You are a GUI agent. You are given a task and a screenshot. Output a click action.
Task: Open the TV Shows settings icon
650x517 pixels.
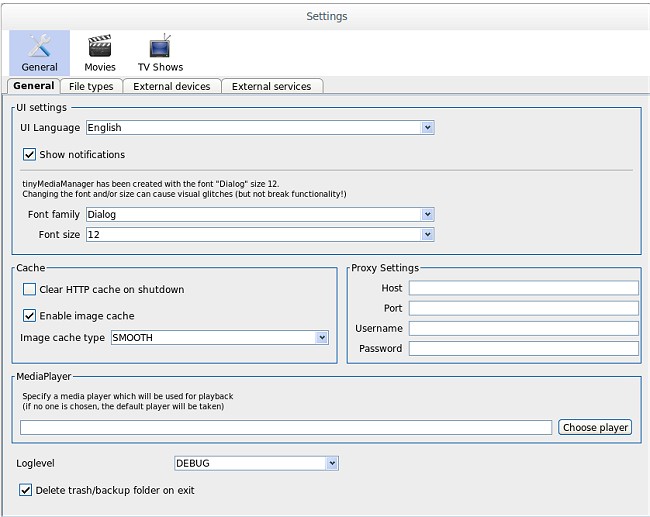coord(160,47)
